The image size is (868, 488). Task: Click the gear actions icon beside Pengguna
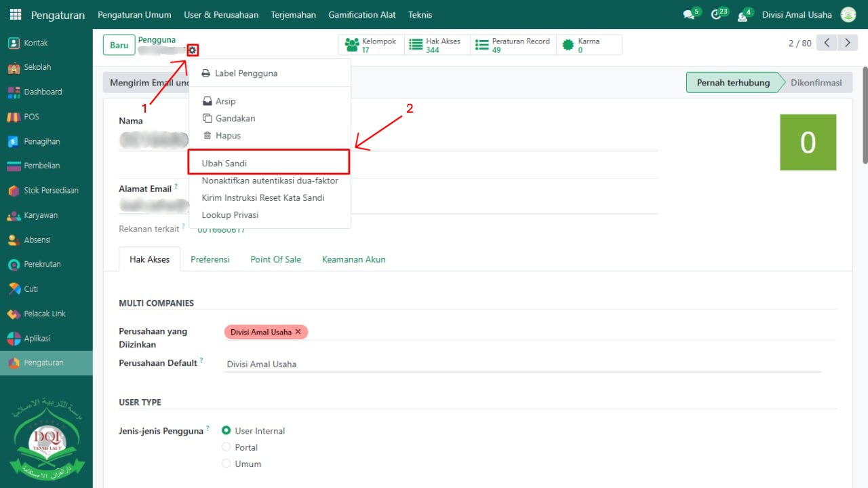pyautogui.click(x=193, y=50)
